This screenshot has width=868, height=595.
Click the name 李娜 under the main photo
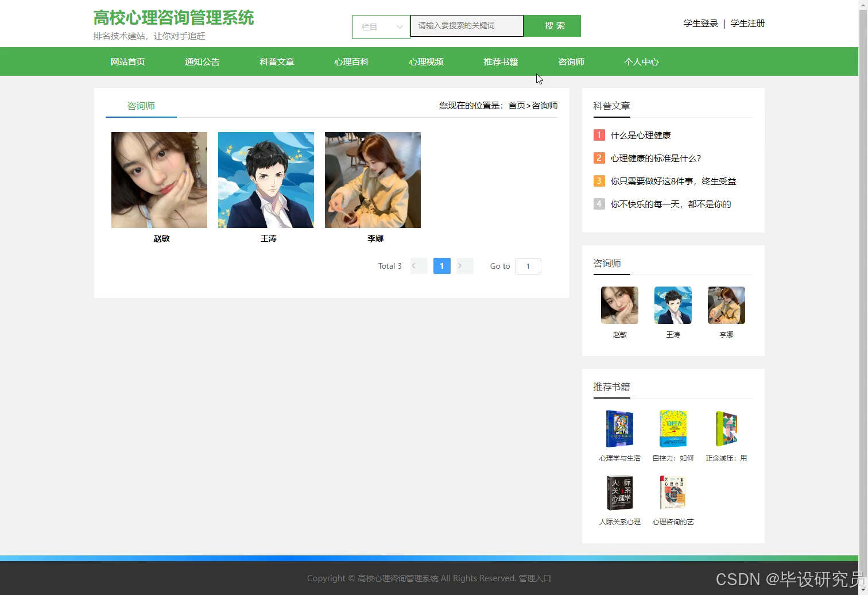(375, 238)
